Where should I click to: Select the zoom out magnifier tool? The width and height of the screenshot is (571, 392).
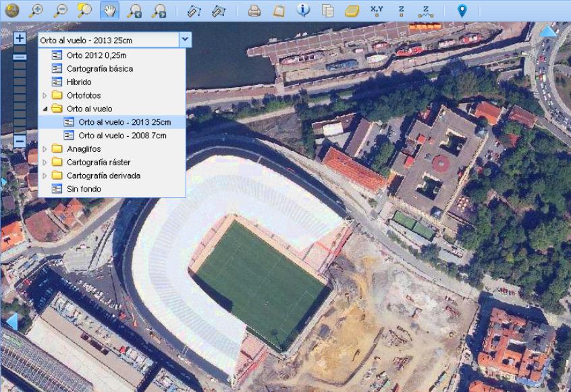click(60, 10)
